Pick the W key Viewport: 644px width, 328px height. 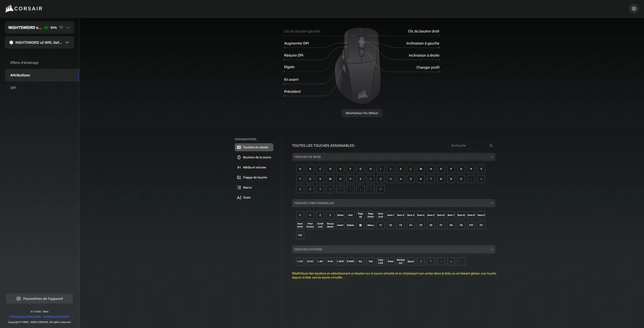[330, 179]
